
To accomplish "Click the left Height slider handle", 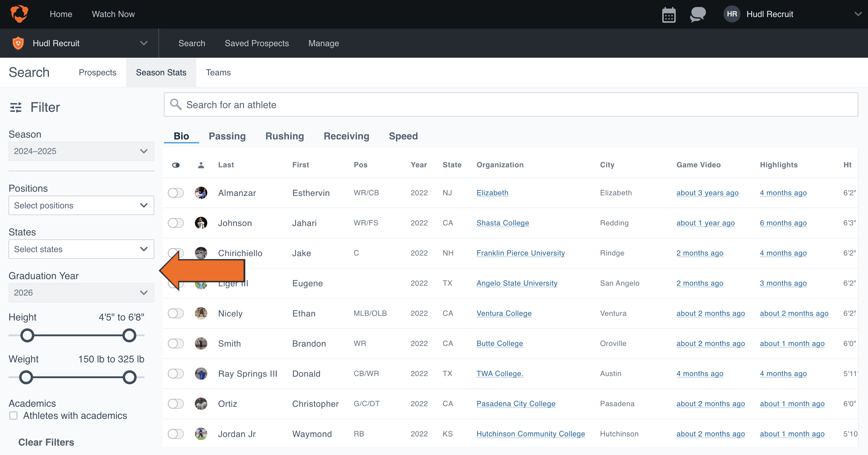I will click(27, 335).
